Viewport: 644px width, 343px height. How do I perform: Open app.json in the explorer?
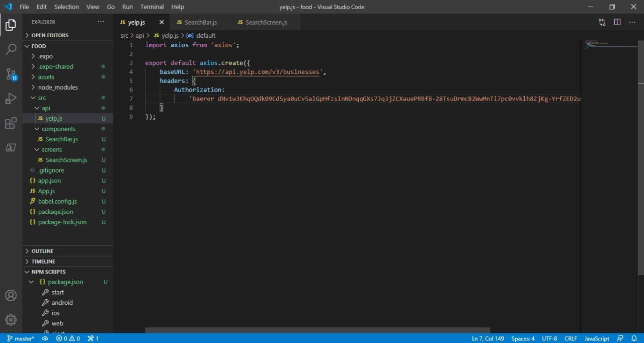[x=68, y=181]
